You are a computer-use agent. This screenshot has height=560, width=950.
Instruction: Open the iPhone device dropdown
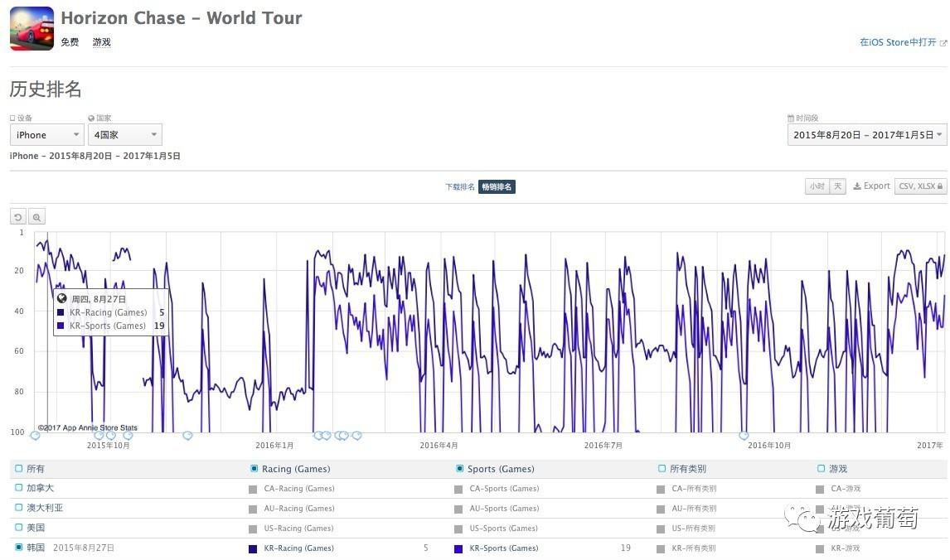pyautogui.click(x=46, y=135)
